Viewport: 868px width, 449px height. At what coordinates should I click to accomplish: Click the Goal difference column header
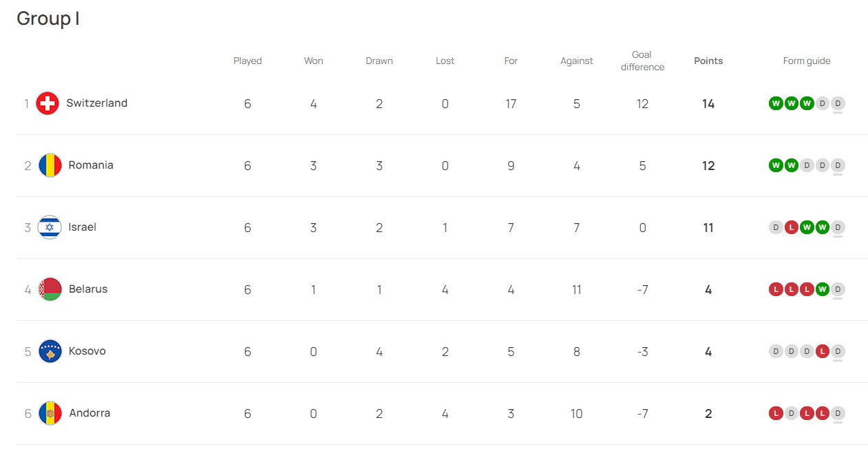(642, 61)
